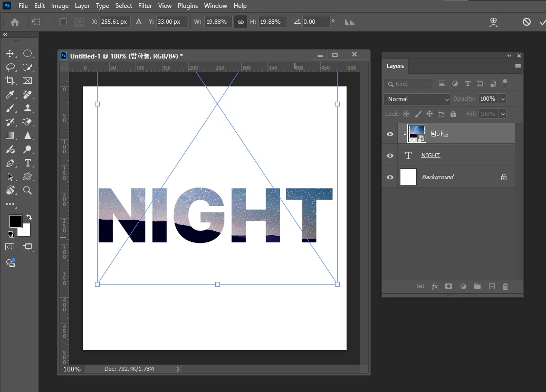546x392 pixels.
Task: Toggle shape layer filter
Action: click(480, 83)
